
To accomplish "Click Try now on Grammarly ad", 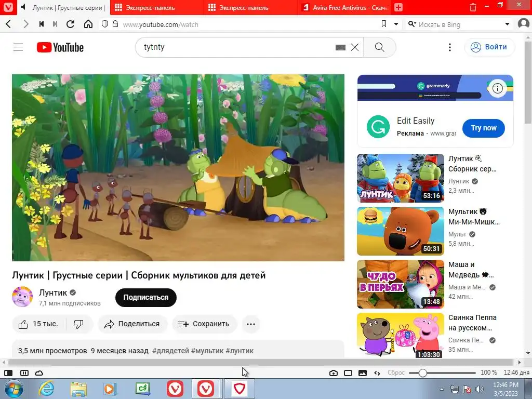I will pyautogui.click(x=484, y=128).
